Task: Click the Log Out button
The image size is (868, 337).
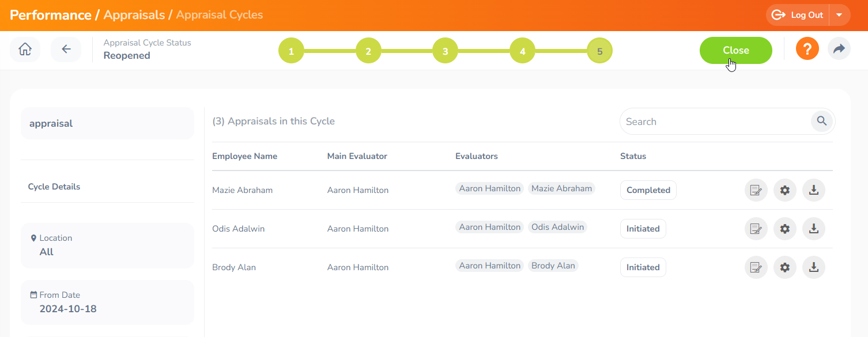Action: 798,15
